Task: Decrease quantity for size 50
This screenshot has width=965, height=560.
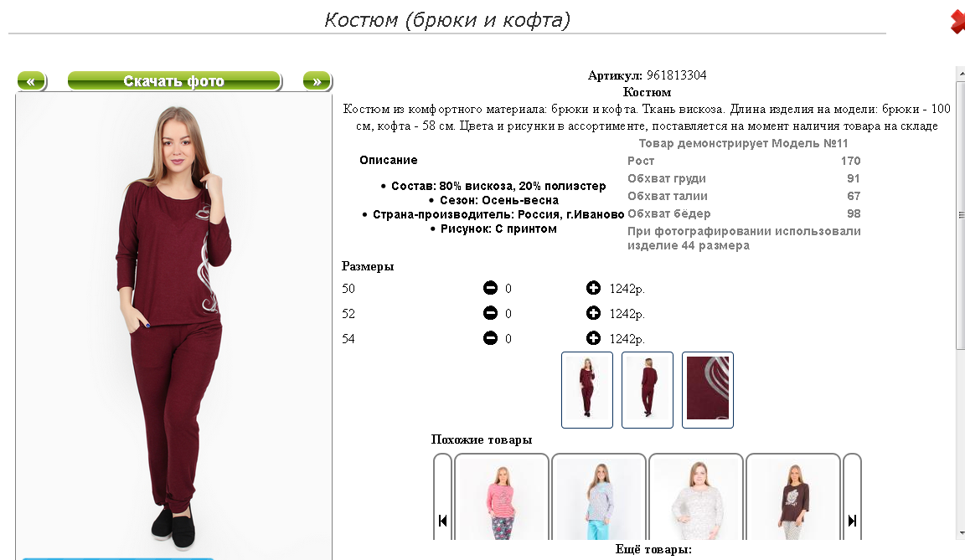Action: tap(490, 288)
